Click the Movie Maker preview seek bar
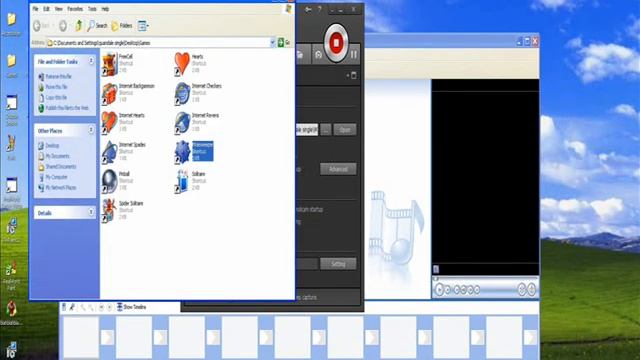Screen dimensions: 640x360 click(485, 279)
